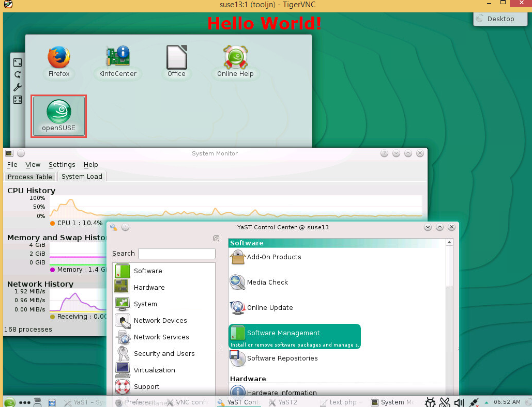The height and width of the screenshot is (407, 532).
Task: Select Hardware category in YaST sidebar
Action: point(164,287)
